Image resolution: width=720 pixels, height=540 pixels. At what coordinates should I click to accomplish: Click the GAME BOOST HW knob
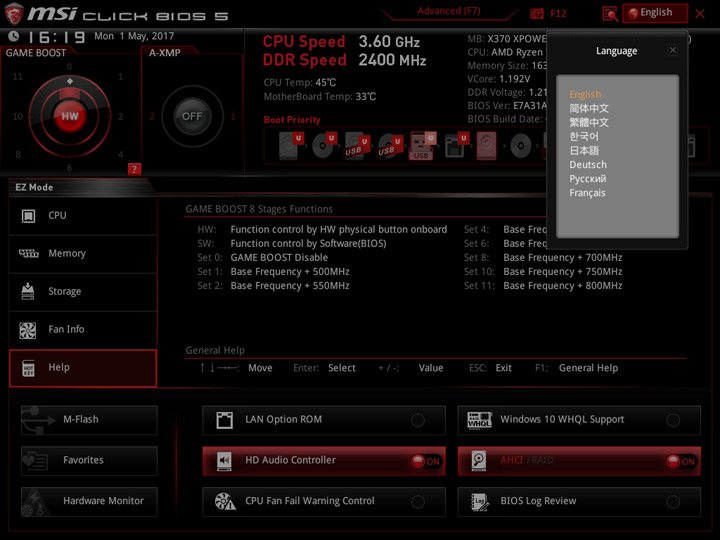[70, 116]
